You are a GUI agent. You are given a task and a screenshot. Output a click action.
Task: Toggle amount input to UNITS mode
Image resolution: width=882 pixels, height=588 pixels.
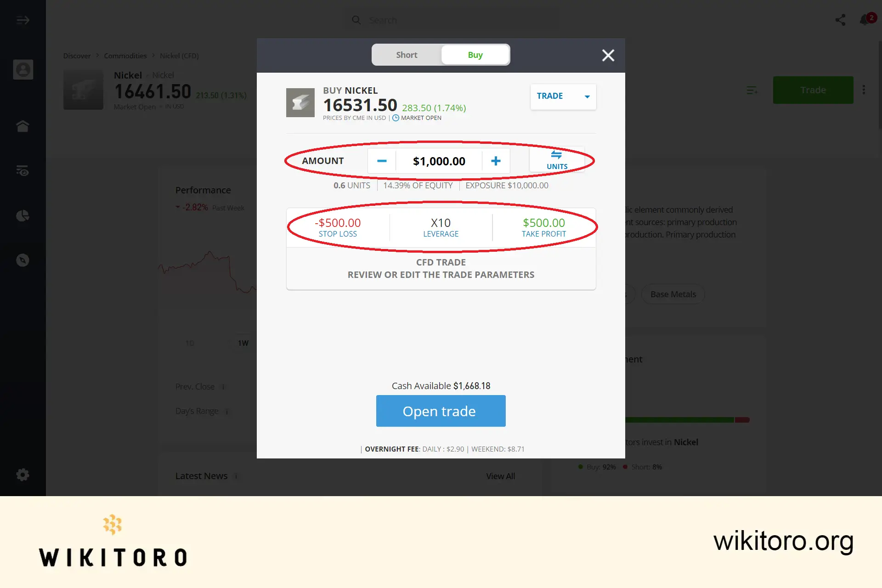557,160
